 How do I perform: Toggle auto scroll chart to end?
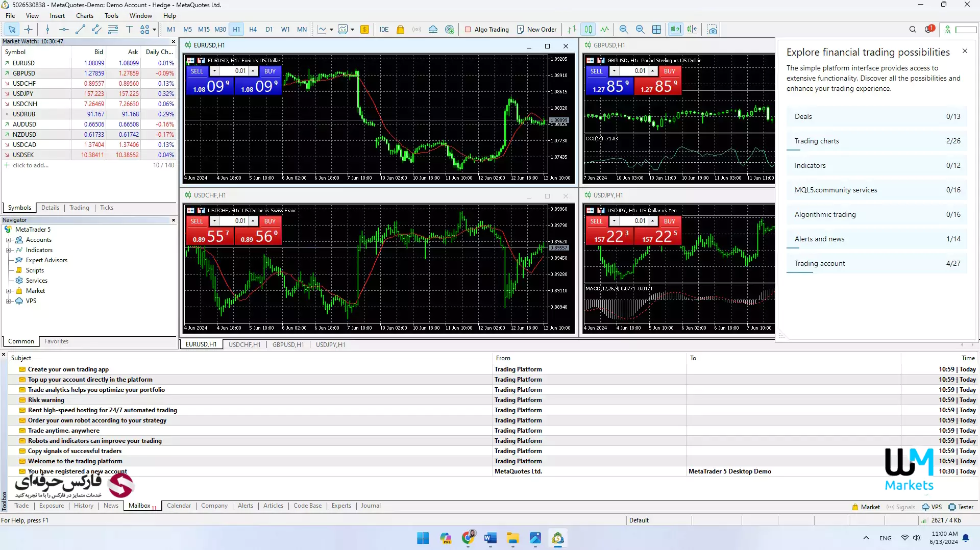(675, 30)
